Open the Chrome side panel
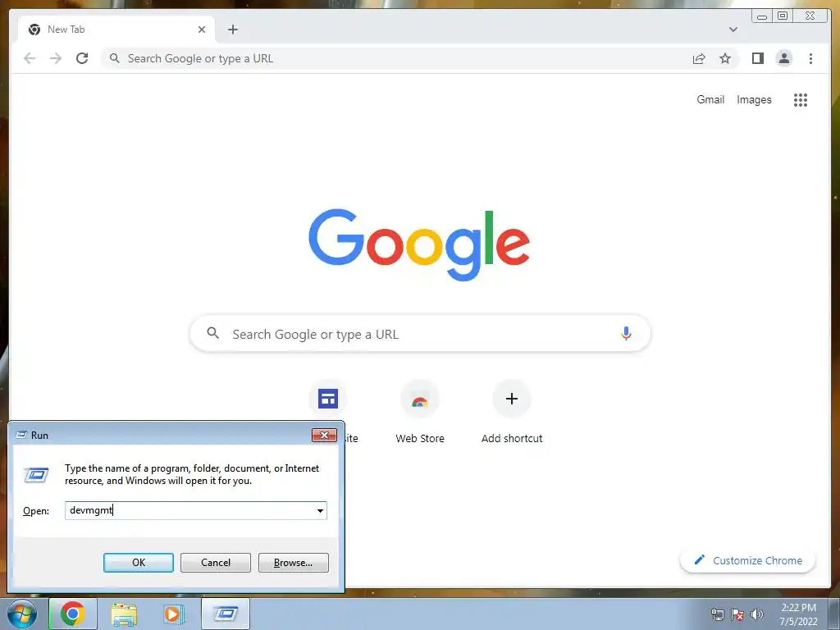Viewport: 840px width, 630px height. (757, 58)
